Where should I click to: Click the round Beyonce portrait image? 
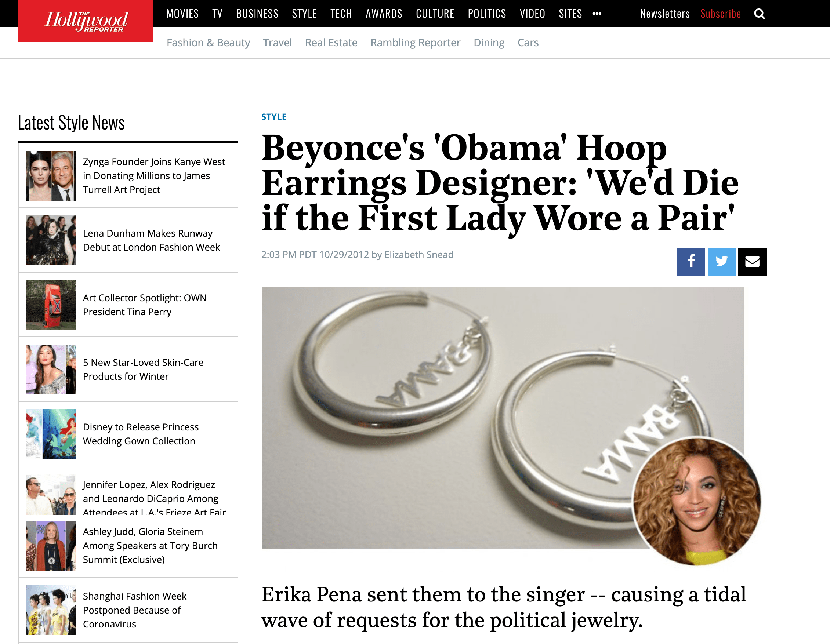[x=696, y=502]
